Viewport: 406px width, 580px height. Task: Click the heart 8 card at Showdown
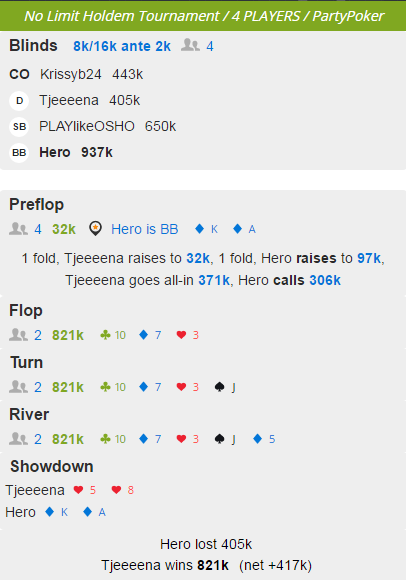pyautogui.click(x=122, y=490)
